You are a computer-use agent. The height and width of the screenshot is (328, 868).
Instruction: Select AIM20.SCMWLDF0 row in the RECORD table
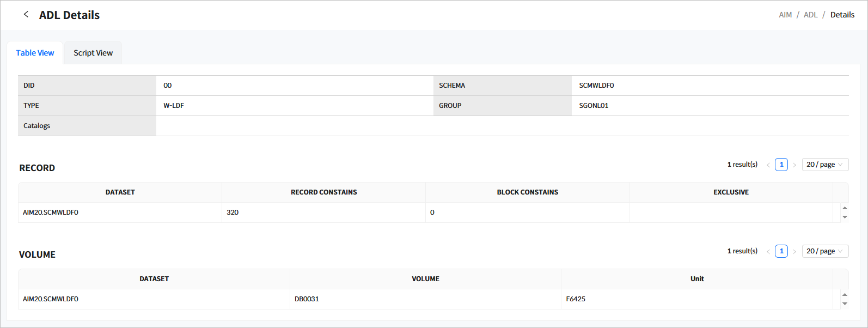click(x=51, y=212)
